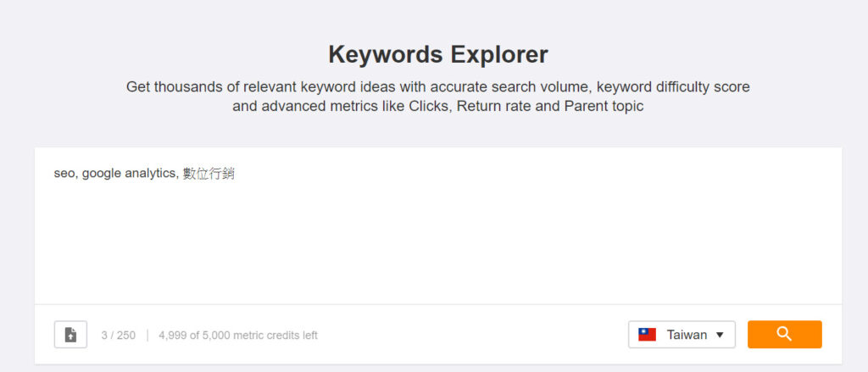Viewport: 868px width, 372px height.
Task: Place cursor after the "數位行銷" keyword
Action: pos(236,175)
